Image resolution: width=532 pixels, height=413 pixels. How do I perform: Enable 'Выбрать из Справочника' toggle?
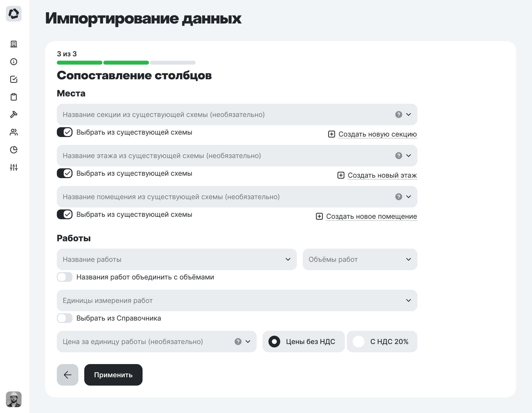click(64, 318)
